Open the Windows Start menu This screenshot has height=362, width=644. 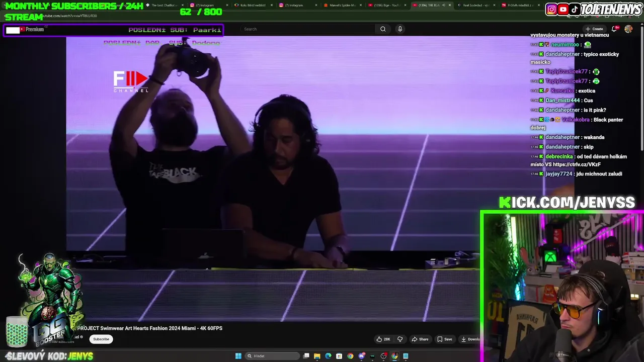pos(238,356)
